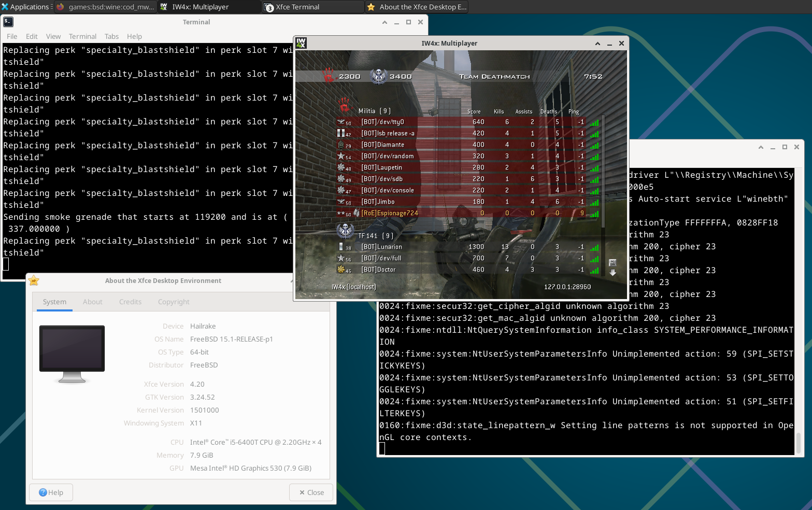This screenshot has width=812, height=510.
Task: Click the Kills column header in scoreboard
Action: pos(498,111)
